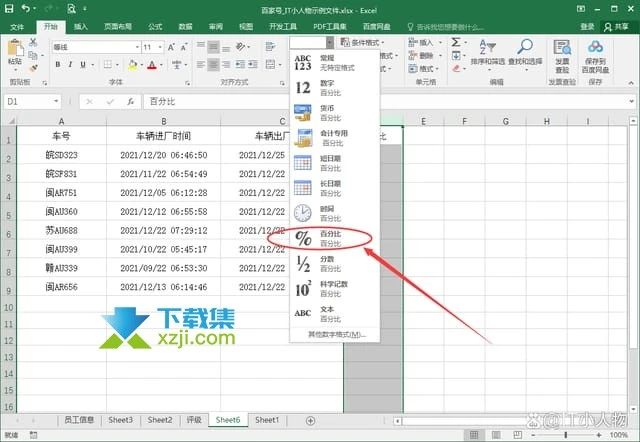Screen dimensions: 640x442
Task: Toggle Wrap Text button
Action: (x=270, y=47)
